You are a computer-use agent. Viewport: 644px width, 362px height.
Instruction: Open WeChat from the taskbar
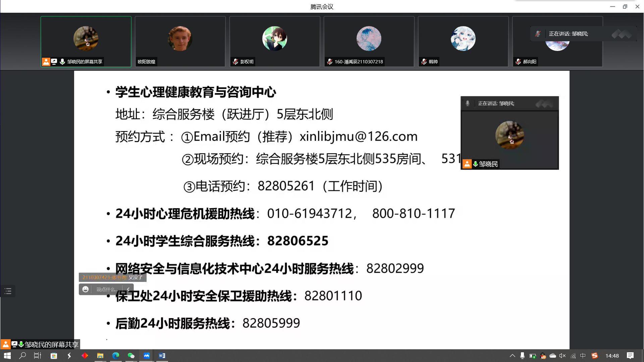(x=131, y=356)
